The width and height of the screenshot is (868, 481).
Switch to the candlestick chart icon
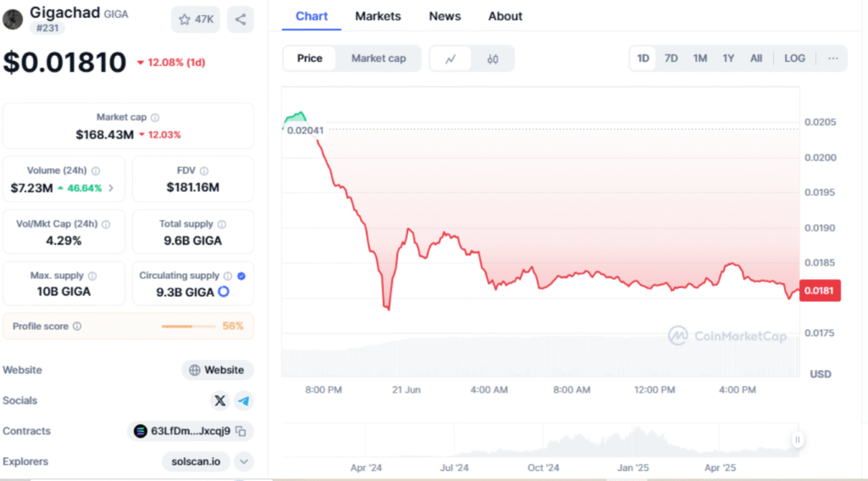(x=492, y=59)
